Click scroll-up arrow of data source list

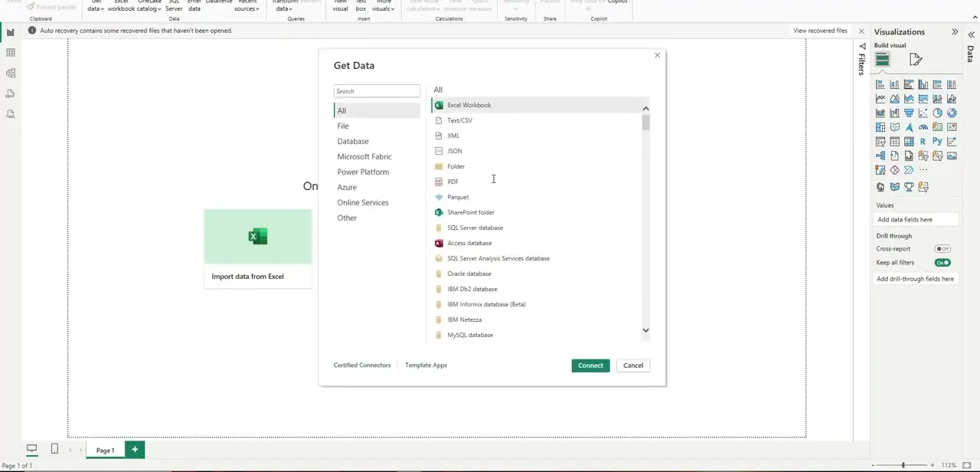point(645,109)
